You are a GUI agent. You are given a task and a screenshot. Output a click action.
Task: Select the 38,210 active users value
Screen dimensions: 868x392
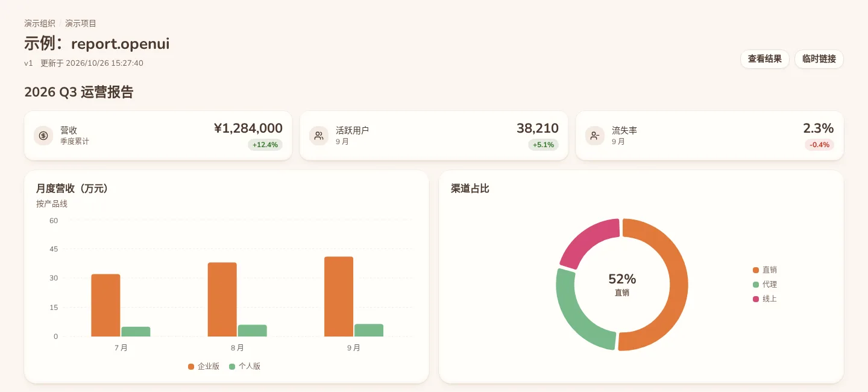(x=537, y=128)
